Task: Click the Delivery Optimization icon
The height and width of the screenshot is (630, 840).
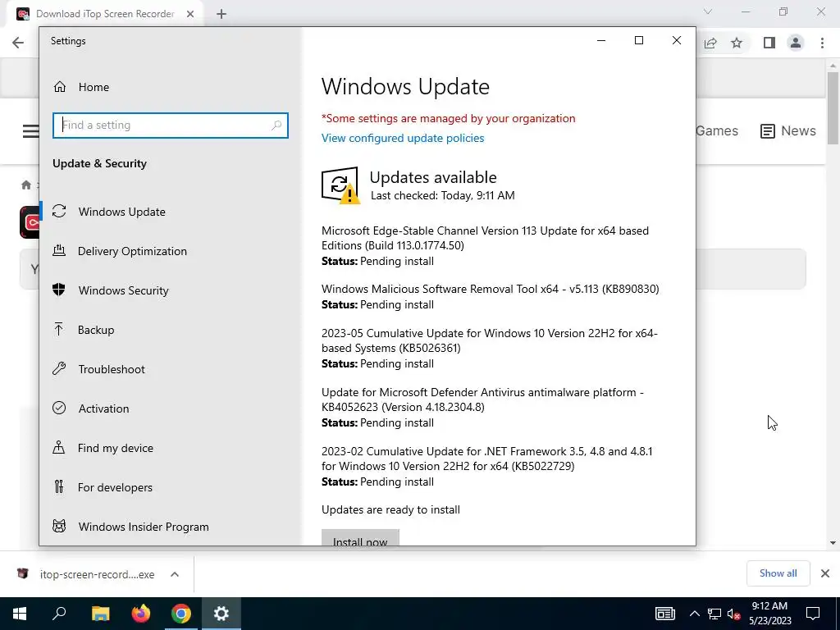Action: coord(59,250)
